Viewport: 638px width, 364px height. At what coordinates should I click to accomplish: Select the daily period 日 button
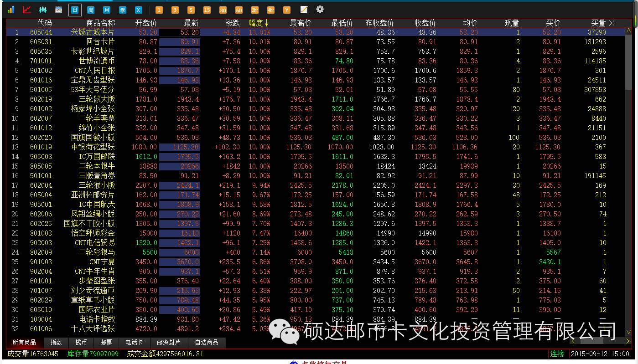coord(75,10)
